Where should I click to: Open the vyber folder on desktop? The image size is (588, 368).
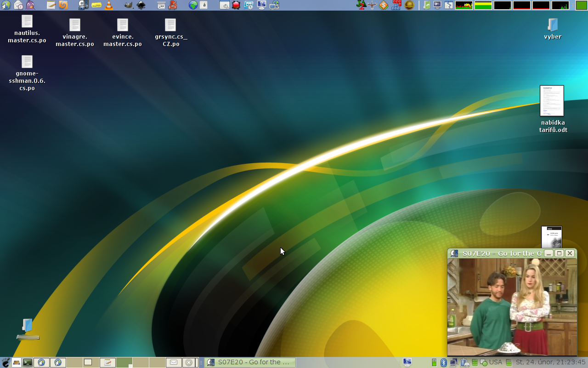tap(553, 29)
